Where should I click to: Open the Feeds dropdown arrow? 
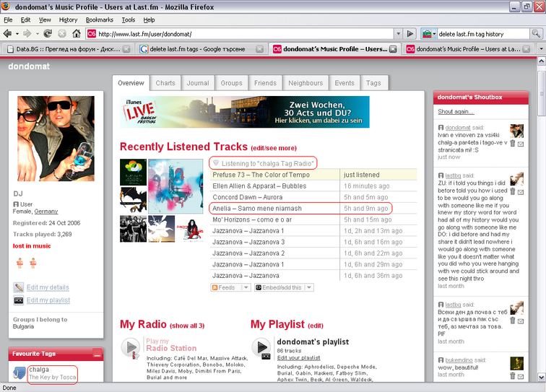[246, 287]
